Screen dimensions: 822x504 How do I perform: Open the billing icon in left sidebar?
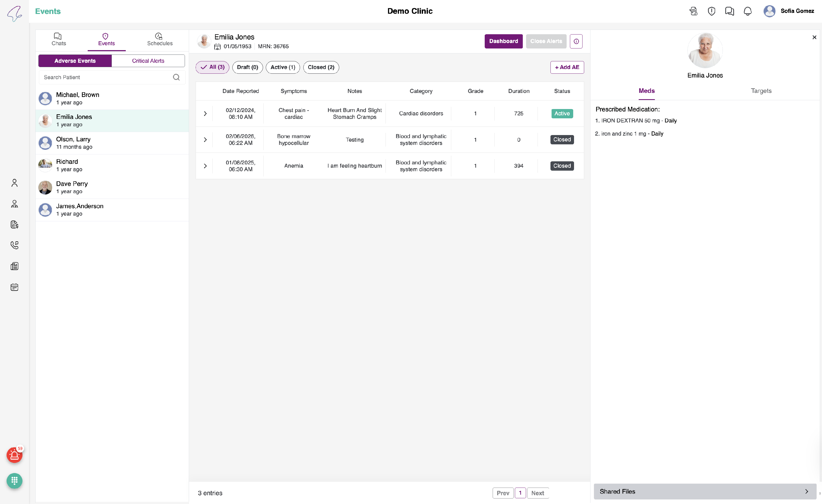click(x=14, y=225)
